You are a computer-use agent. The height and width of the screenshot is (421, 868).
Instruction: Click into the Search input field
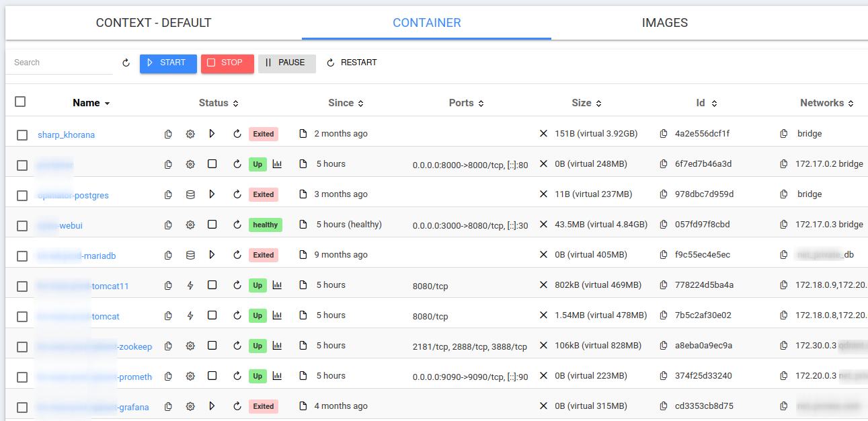61,63
